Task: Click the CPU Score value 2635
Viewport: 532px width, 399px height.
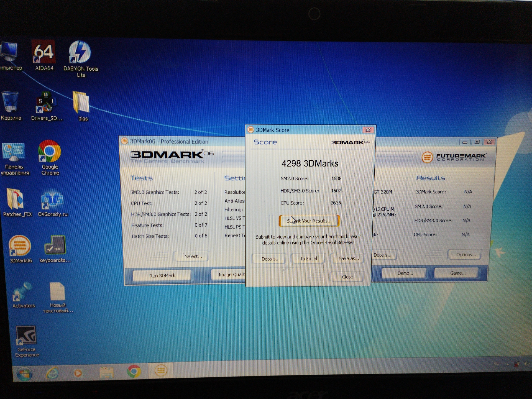Action: (x=336, y=203)
